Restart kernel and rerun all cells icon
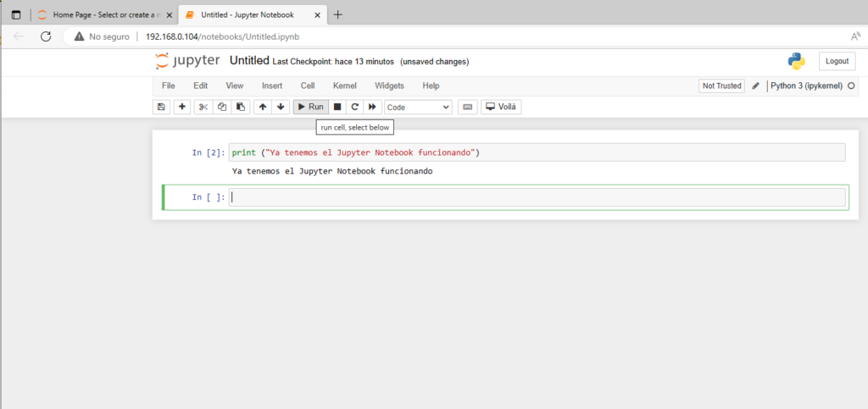The width and height of the screenshot is (868, 409). [372, 107]
